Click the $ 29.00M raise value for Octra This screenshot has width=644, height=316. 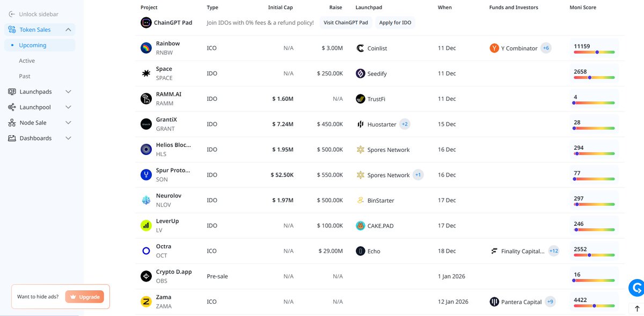point(331,251)
